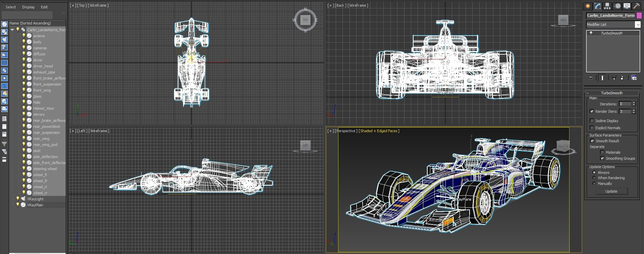Click Remove Modifier trash icon
This screenshot has width=644, height=254.
coord(622,78)
